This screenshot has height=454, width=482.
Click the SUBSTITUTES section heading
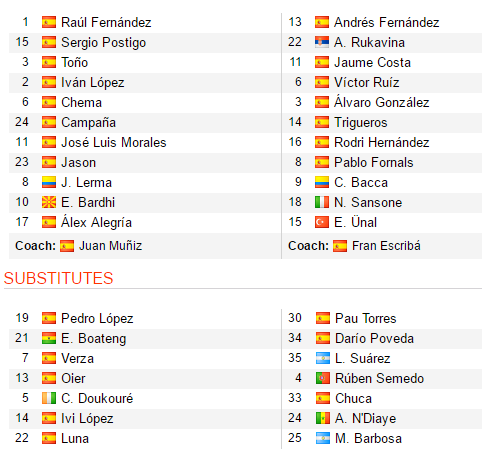pyautogui.click(x=59, y=278)
